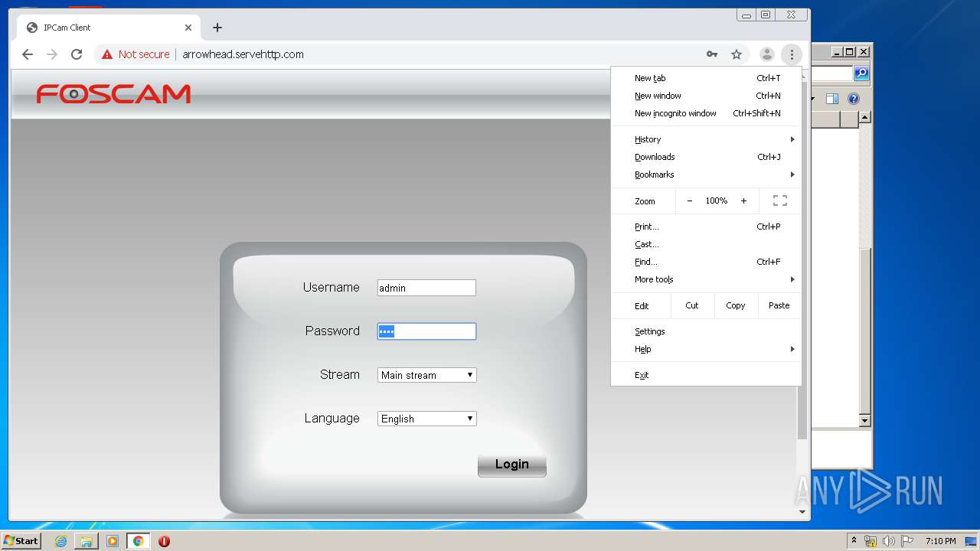
Task: Open saved passwords key icon
Action: [x=712, y=54]
